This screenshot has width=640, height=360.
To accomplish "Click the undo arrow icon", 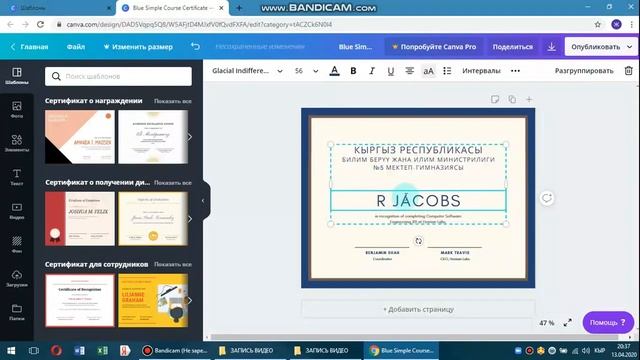I will pyautogui.click(x=196, y=47).
